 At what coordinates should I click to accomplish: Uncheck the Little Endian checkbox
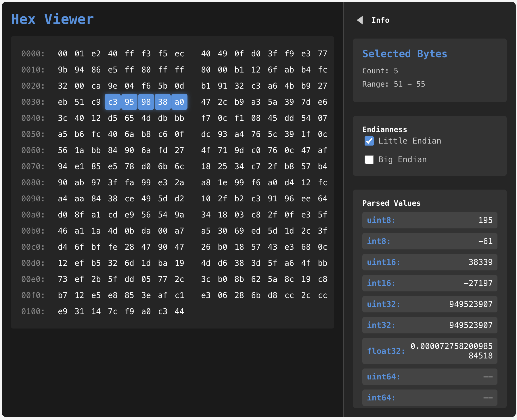pyautogui.click(x=369, y=141)
